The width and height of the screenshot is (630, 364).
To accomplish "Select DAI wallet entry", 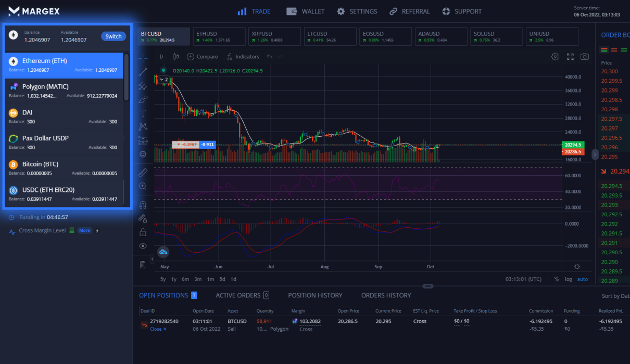I will pos(64,117).
